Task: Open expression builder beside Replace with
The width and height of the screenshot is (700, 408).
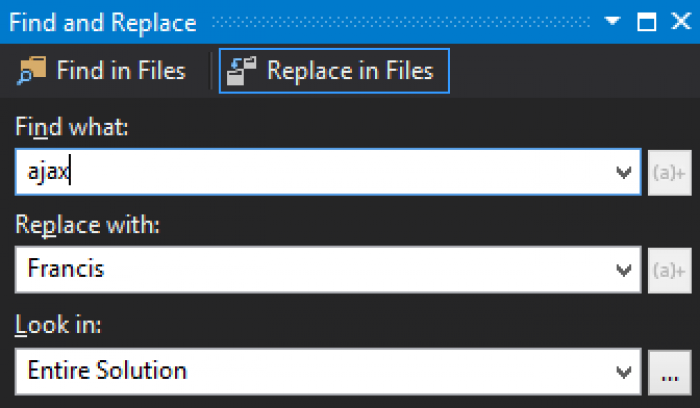Action: (x=669, y=270)
